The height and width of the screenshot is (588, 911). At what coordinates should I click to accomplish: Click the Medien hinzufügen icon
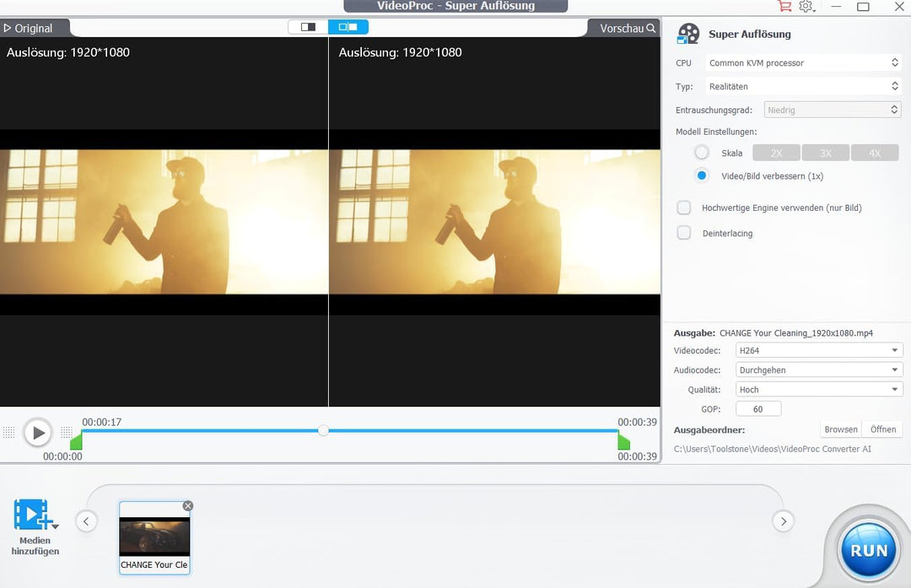point(31,515)
